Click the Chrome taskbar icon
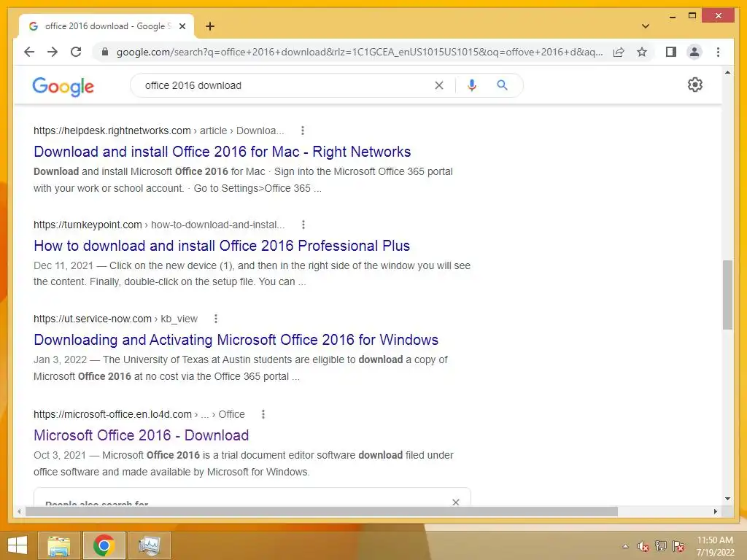Image resolution: width=747 pixels, height=560 pixels. click(104, 545)
